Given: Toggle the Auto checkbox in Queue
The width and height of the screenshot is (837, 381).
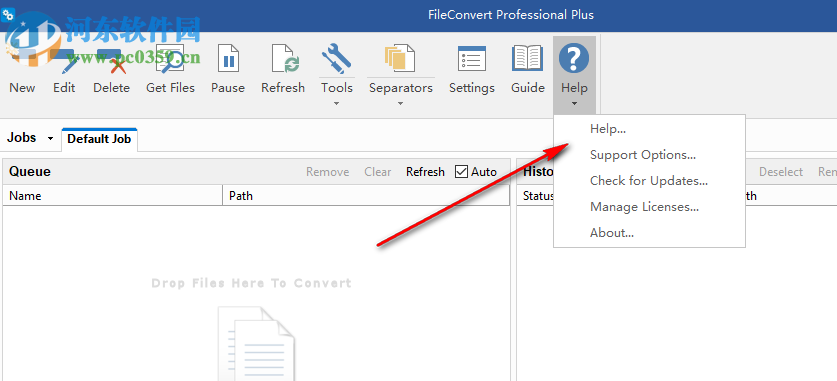Looking at the screenshot, I should 461,171.
